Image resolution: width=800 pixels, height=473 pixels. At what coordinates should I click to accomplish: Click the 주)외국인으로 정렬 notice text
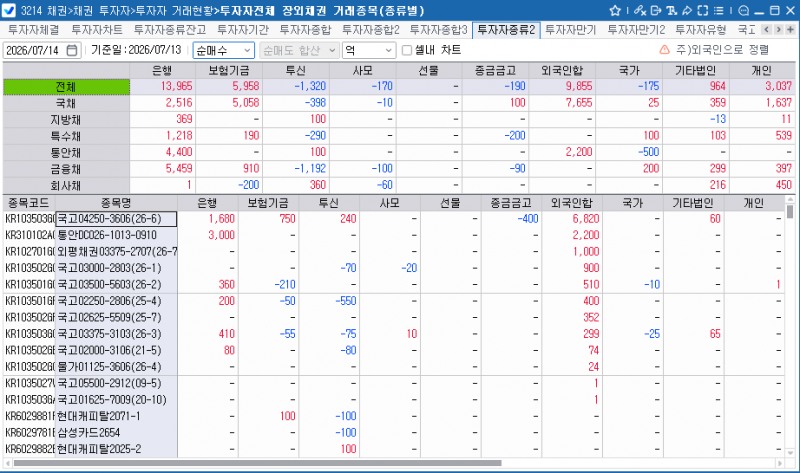722,50
